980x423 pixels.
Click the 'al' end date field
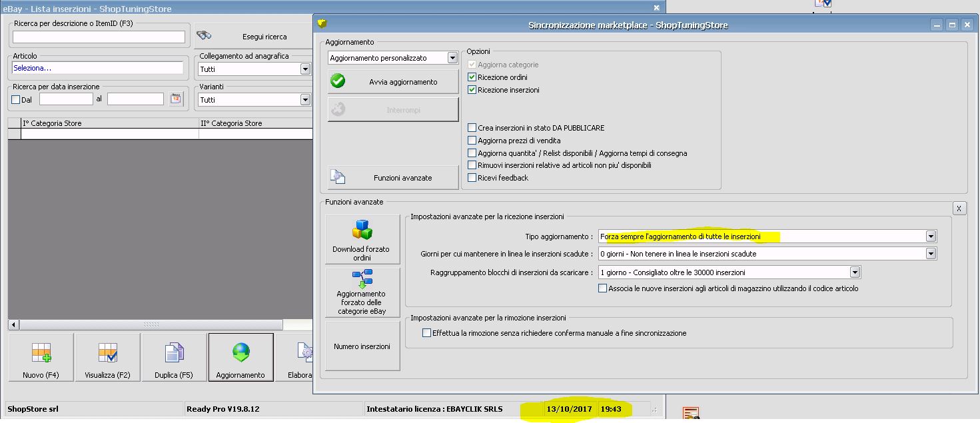tap(135, 99)
